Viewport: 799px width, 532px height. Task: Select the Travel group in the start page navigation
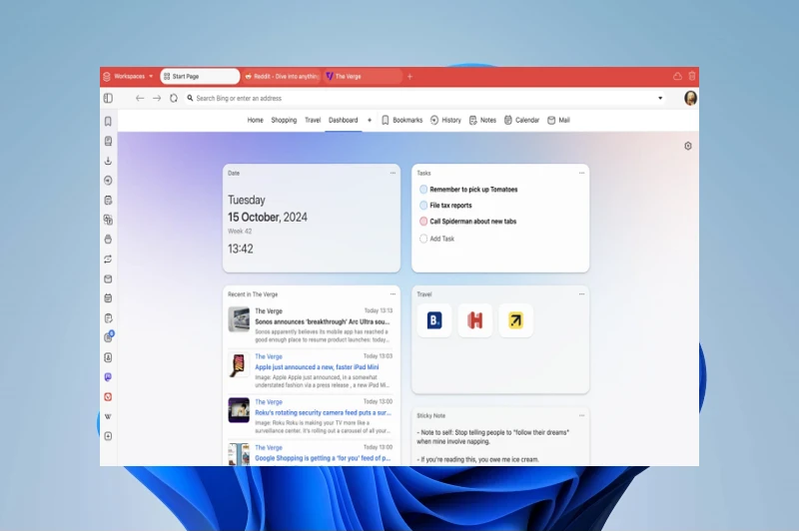click(x=313, y=120)
